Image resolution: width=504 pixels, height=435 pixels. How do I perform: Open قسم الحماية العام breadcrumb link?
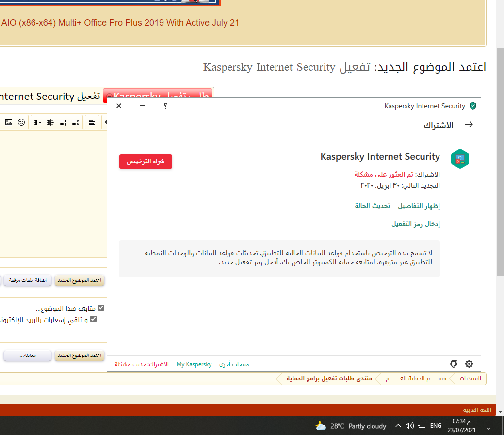click(x=416, y=378)
